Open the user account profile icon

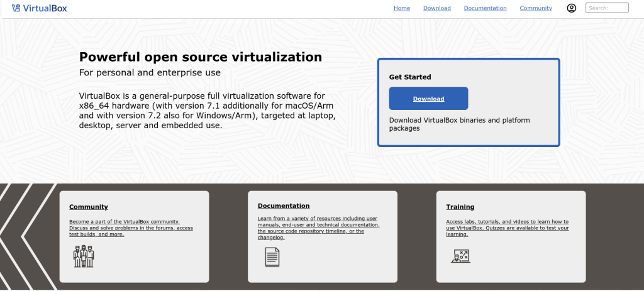(571, 8)
